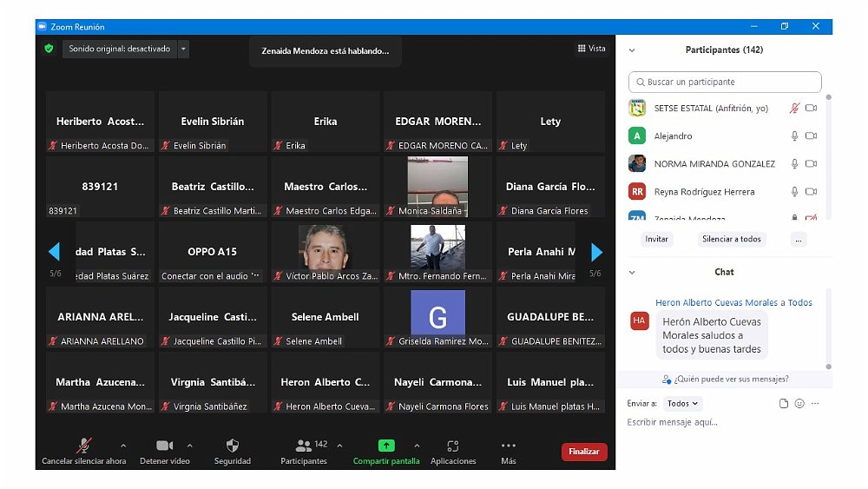The width and height of the screenshot is (868, 489).
Task: Toggle microphone with Cancelar silenciar ahora
Action: pyautogui.click(x=84, y=446)
